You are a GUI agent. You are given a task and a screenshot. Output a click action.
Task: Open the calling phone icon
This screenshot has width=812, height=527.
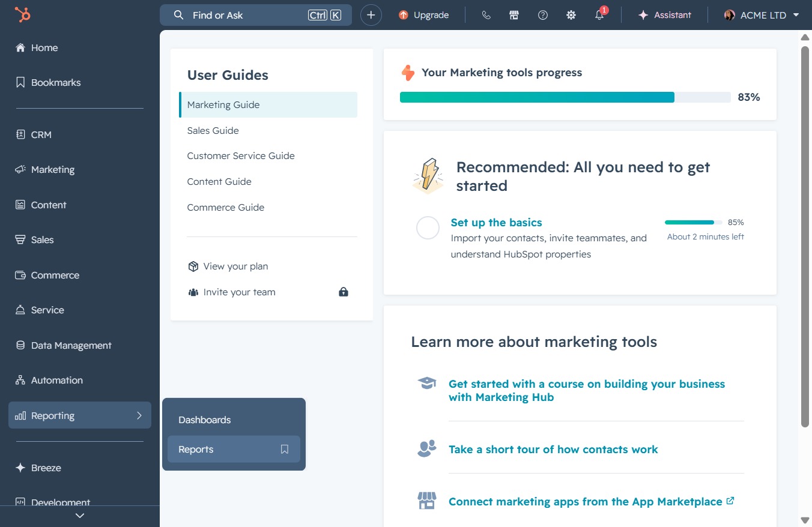click(486, 15)
